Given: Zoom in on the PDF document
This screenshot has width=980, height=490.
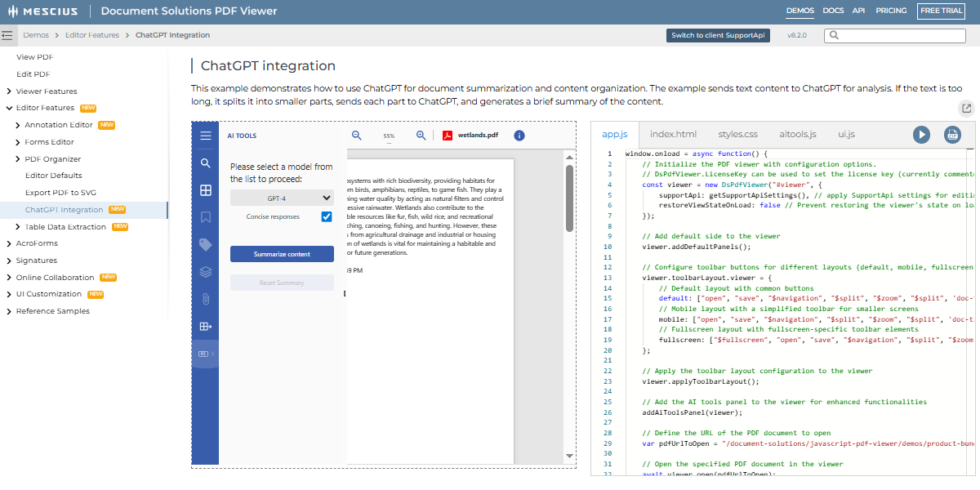Looking at the screenshot, I should click(421, 136).
